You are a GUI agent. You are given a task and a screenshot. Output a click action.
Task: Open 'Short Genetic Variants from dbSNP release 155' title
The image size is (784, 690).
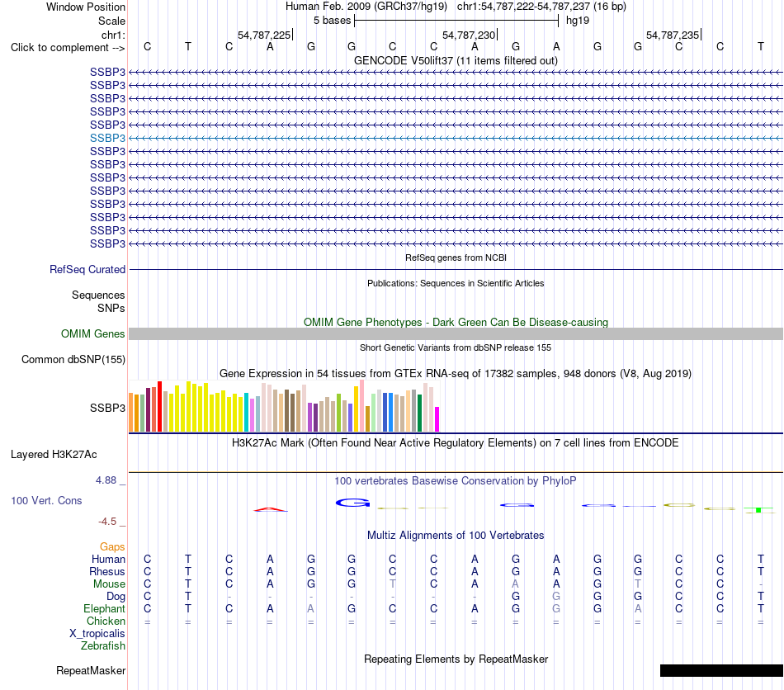(x=456, y=347)
